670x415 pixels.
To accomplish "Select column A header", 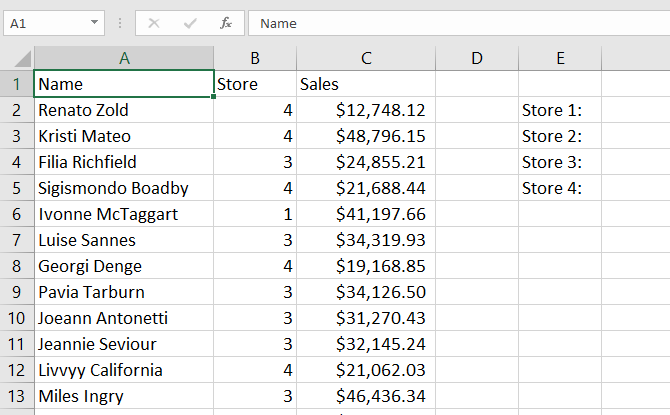I will (x=124, y=58).
